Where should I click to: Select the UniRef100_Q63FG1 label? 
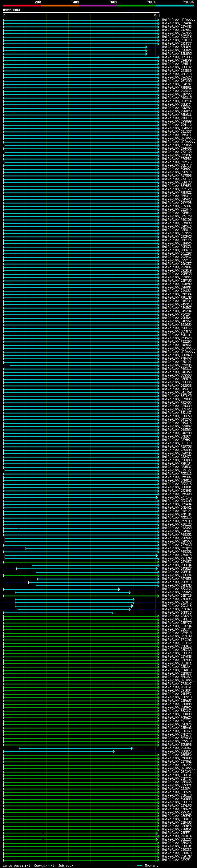click(x=177, y=687)
